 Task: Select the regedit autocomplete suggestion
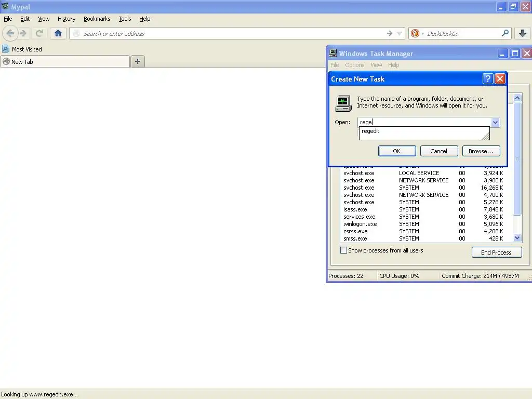(424, 131)
